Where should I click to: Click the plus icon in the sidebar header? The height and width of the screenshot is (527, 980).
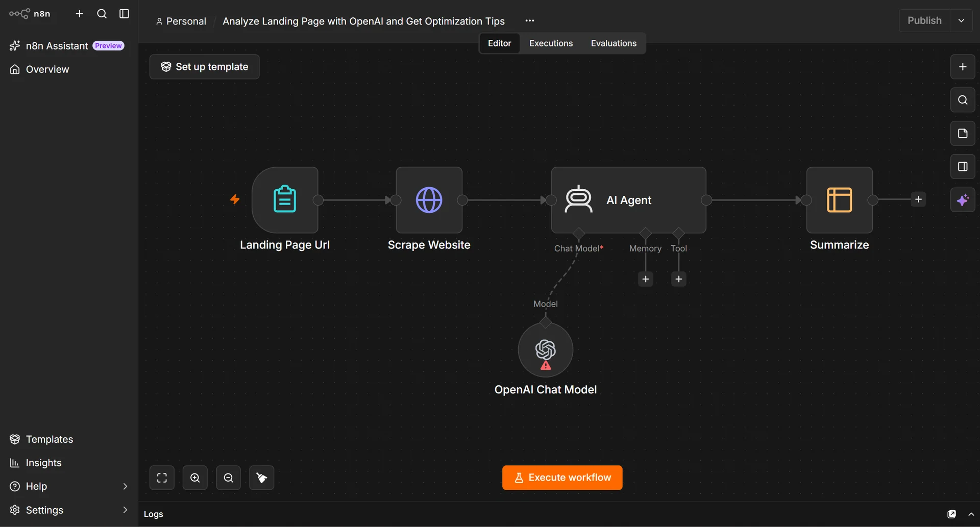tap(79, 14)
